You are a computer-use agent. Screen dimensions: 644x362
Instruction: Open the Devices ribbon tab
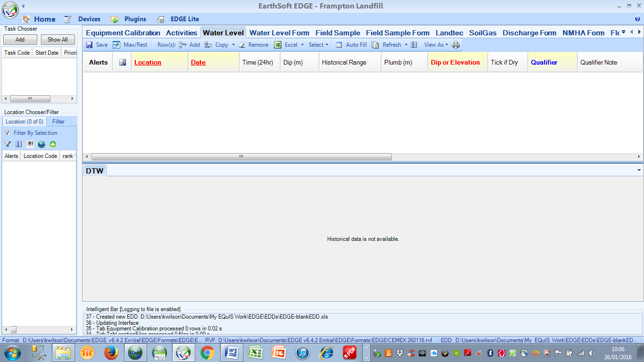(83, 19)
